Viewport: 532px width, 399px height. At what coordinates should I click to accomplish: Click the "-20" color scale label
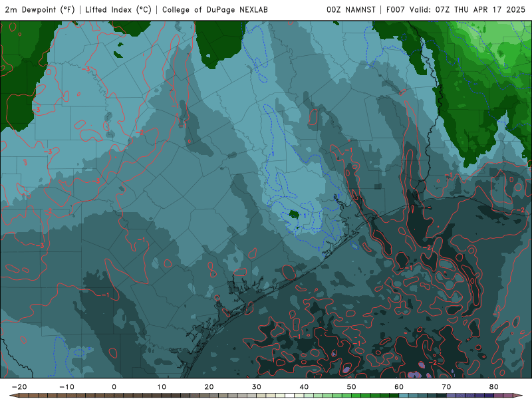pos(19,387)
